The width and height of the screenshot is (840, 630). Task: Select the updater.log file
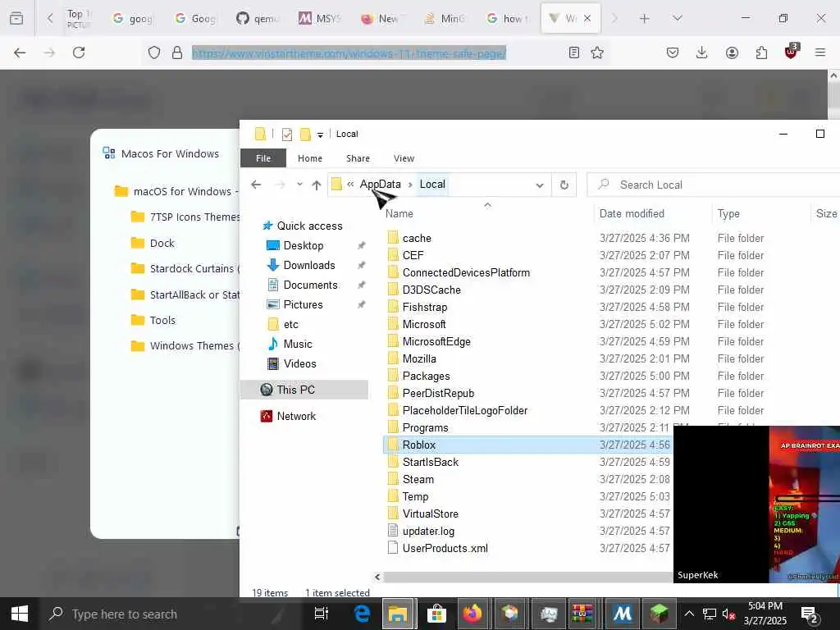pos(428,531)
